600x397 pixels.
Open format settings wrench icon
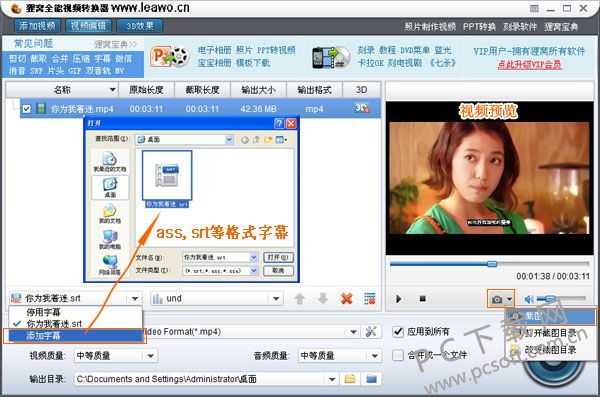(371, 332)
